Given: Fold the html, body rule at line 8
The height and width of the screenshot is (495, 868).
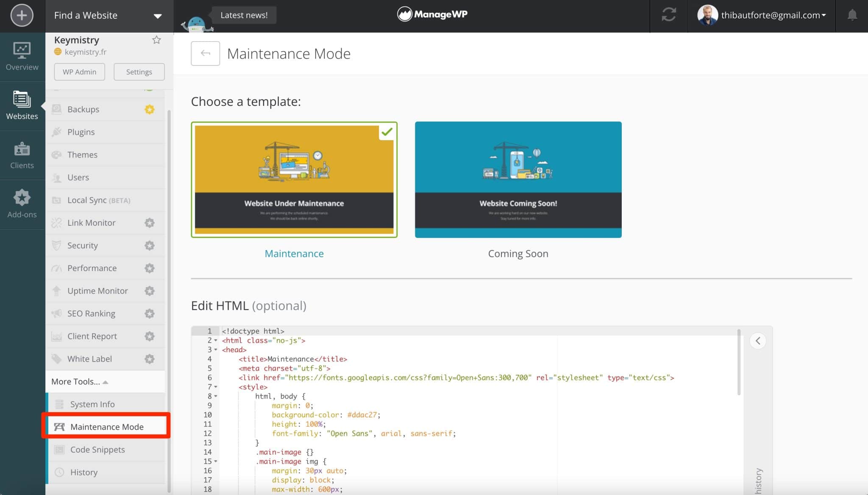Looking at the screenshot, I should (216, 396).
